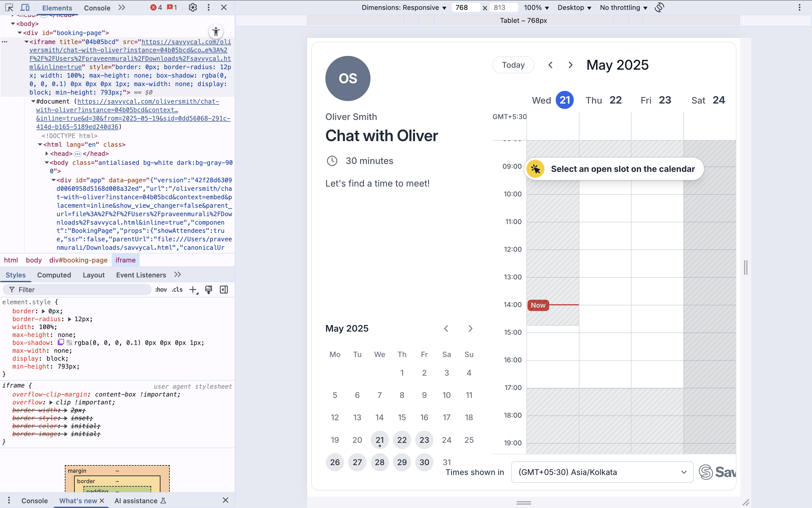Close the DevTools panel
Viewport: 812px width, 508px height.
[224, 7]
